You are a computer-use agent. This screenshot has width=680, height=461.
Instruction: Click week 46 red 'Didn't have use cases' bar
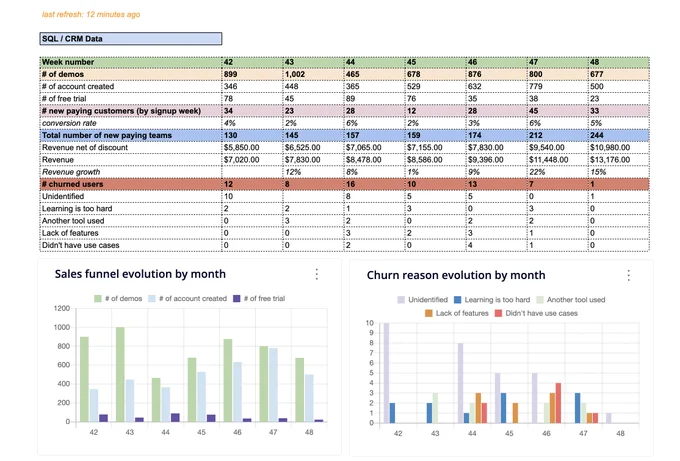pos(559,403)
